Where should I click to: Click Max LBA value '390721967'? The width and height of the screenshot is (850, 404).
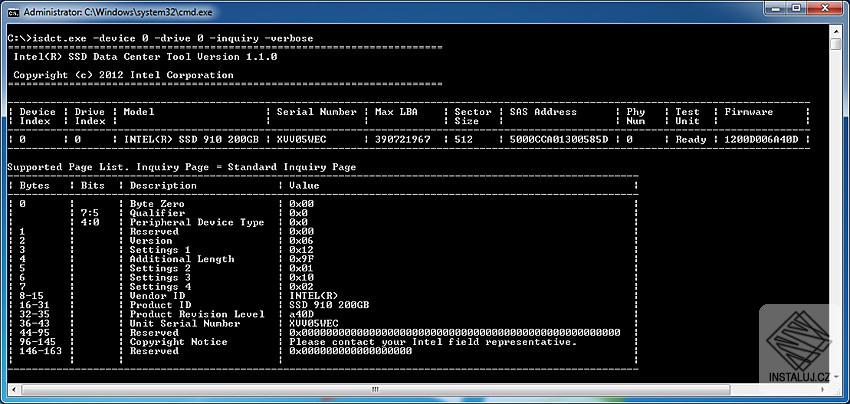click(x=403, y=139)
